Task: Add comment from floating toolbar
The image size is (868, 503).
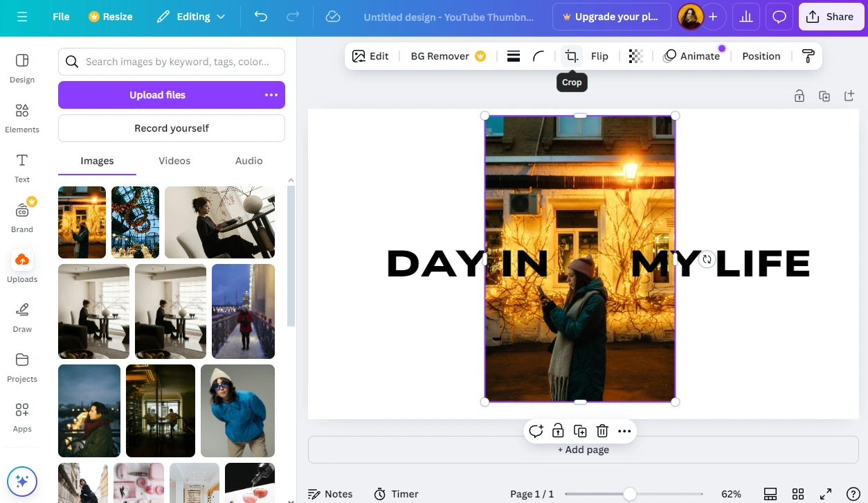Action: click(x=536, y=431)
